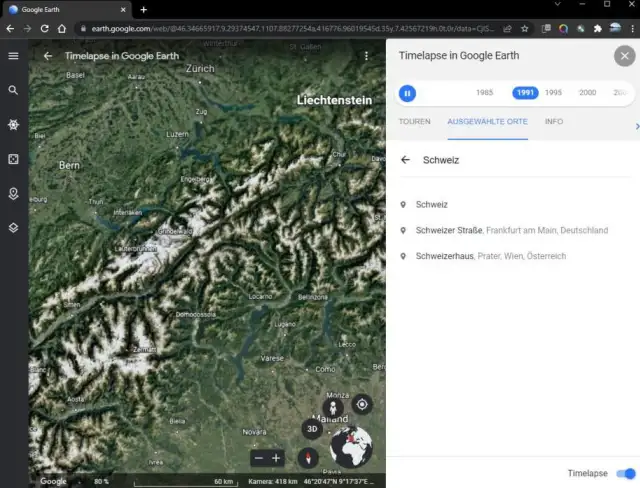Go to browser home page
Viewport: 640px width, 488px height.
(x=62, y=29)
